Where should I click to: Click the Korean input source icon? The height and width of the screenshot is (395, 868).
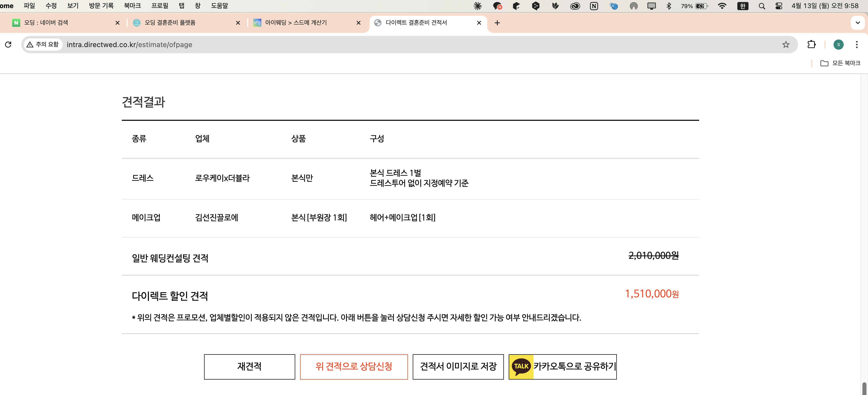click(x=743, y=6)
